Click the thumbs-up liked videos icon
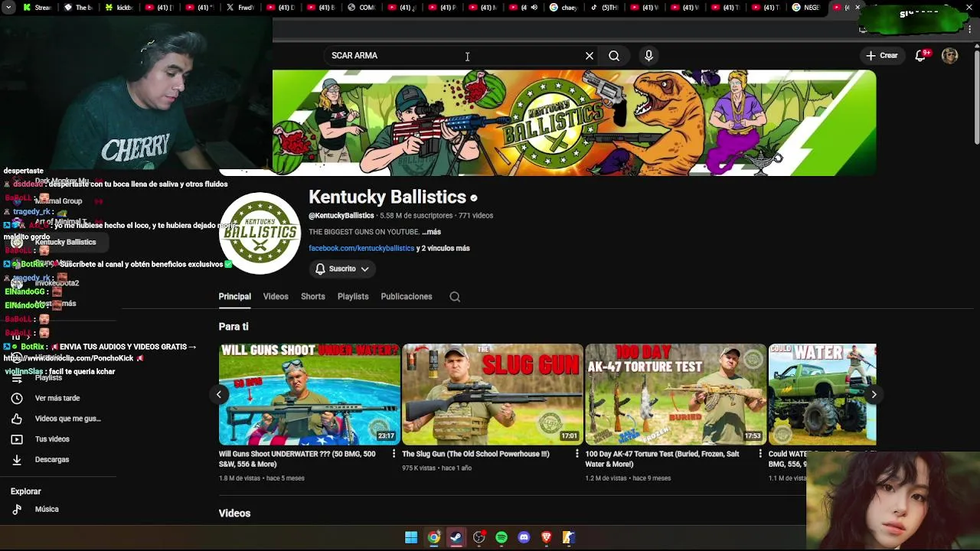980x551 pixels. point(17,419)
